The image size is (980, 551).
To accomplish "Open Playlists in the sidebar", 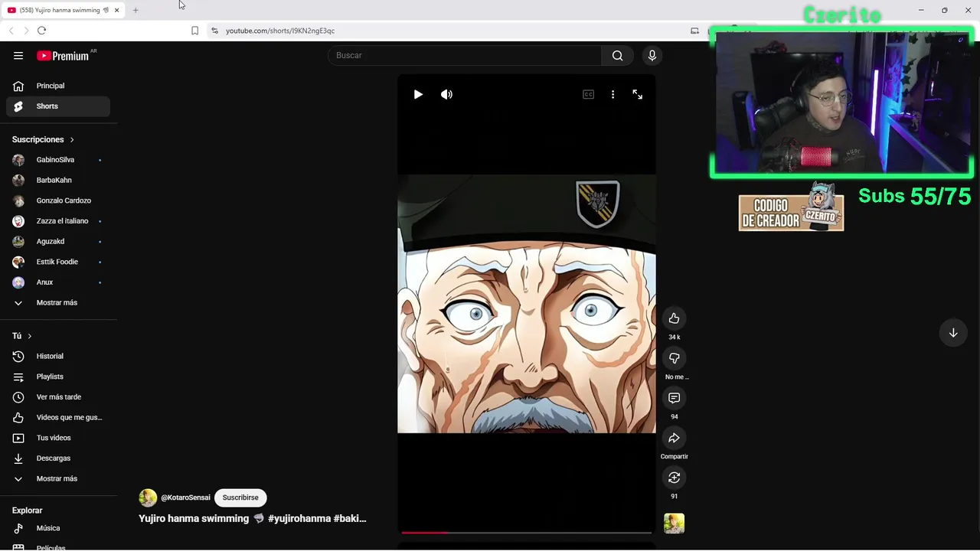I will coord(58,377).
